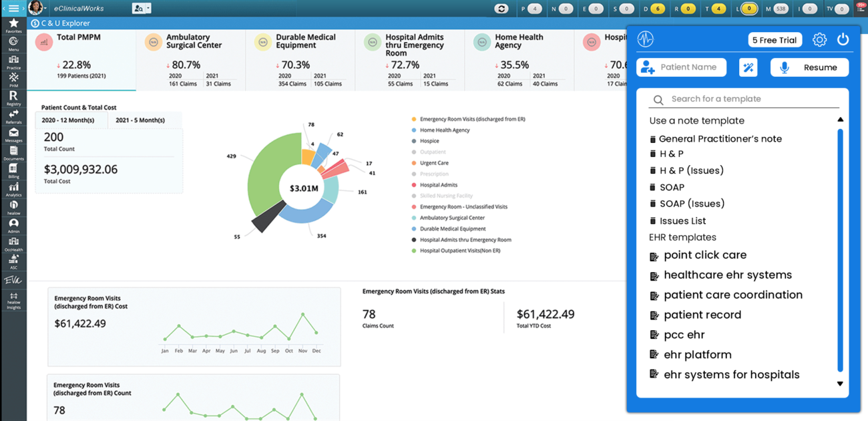The height and width of the screenshot is (421, 868).
Task: Open the 99+ notifications list icon
Action: [861, 7]
